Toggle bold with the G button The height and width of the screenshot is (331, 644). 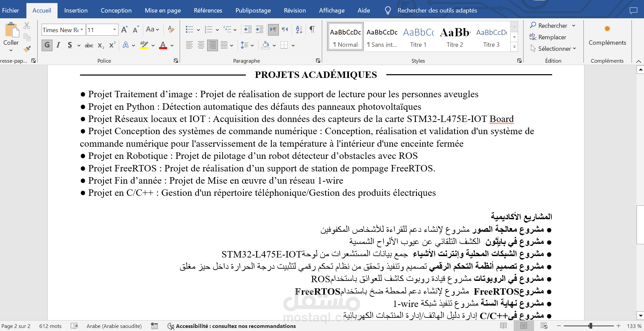pos(47,45)
